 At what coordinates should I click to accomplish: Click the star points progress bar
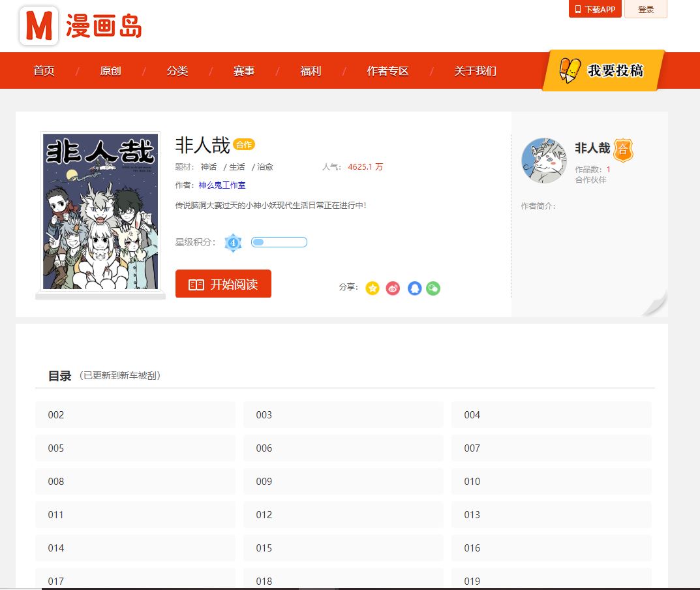279,243
